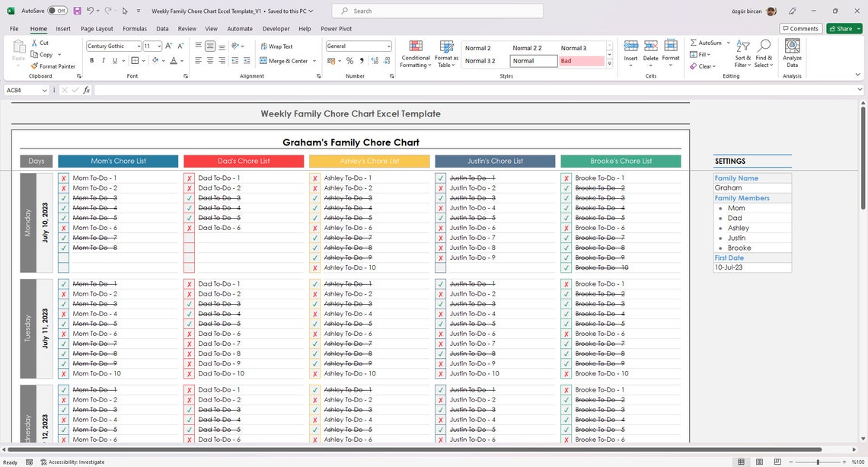Viewport: 868px width, 467px height.
Task: Toggle italic formatting
Action: click(x=102, y=60)
